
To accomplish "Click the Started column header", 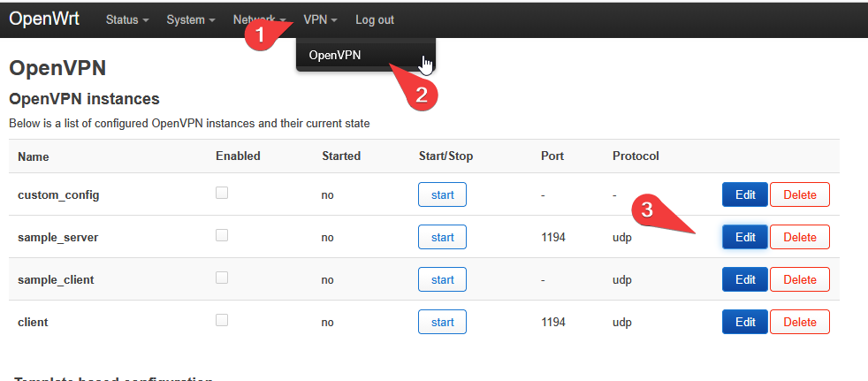I will pyautogui.click(x=341, y=156).
